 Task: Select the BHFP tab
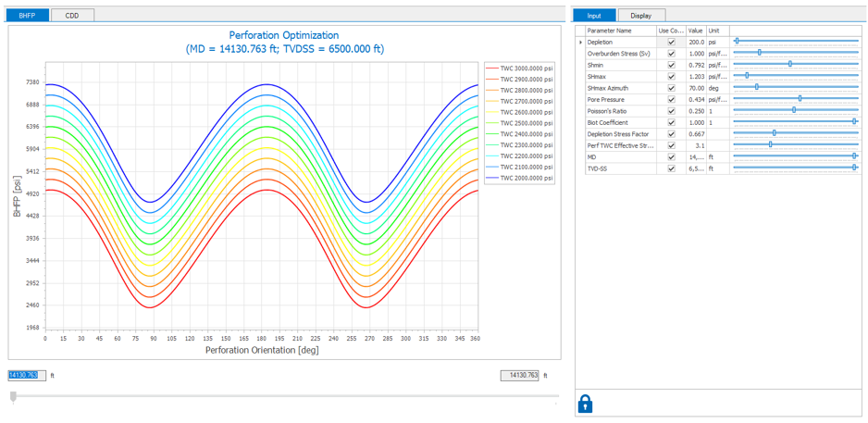(x=26, y=16)
